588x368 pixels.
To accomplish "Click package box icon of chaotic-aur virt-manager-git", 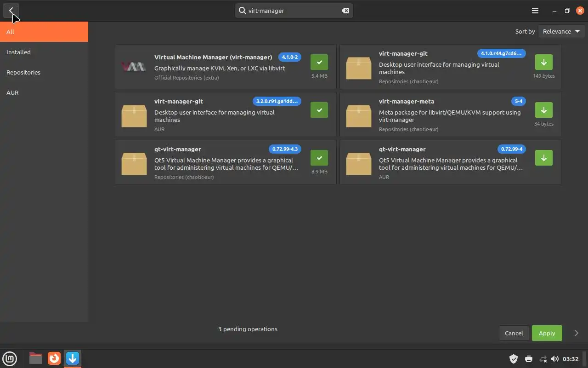I will 358,68.
